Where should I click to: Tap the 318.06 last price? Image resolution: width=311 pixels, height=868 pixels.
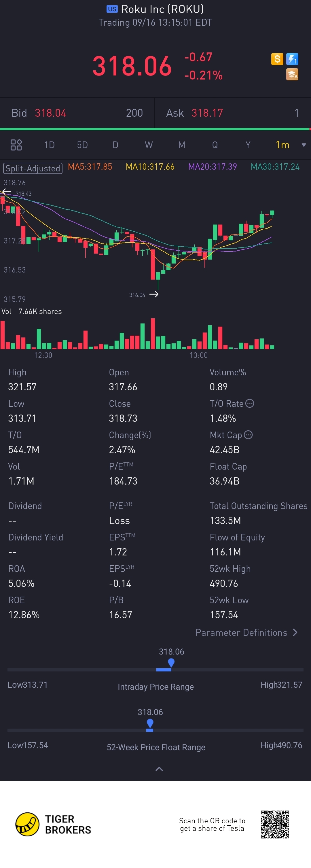pos(132,66)
